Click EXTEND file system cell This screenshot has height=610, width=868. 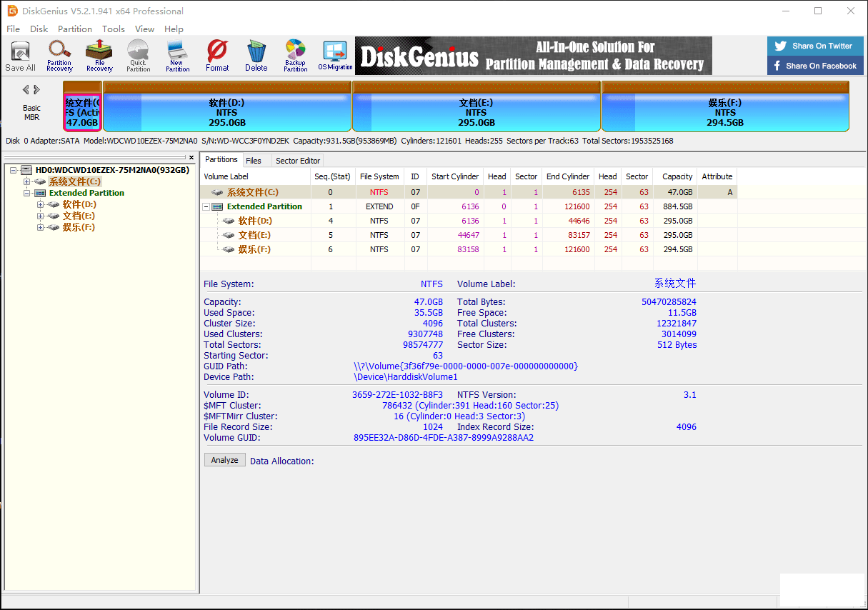point(379,206)
